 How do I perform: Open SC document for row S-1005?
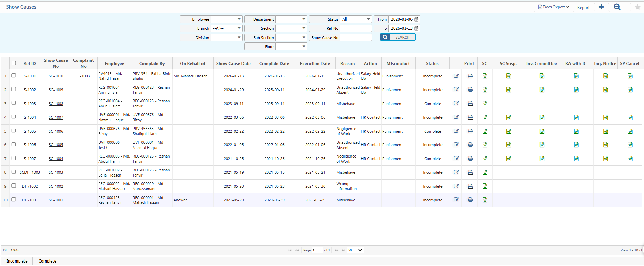[485, 131]
